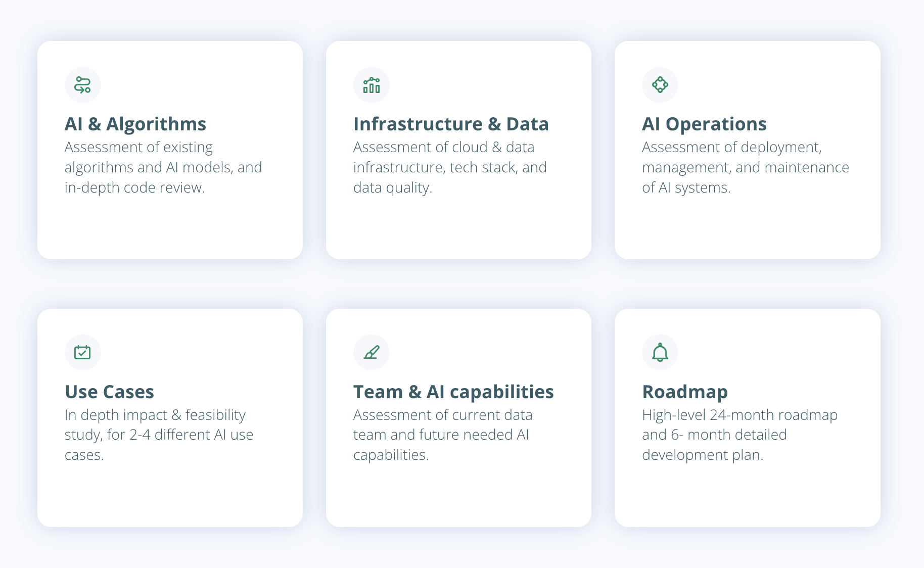Click the cloud & data infrastructure description text
Screen dimensions: 924x568
click(449, 167)
